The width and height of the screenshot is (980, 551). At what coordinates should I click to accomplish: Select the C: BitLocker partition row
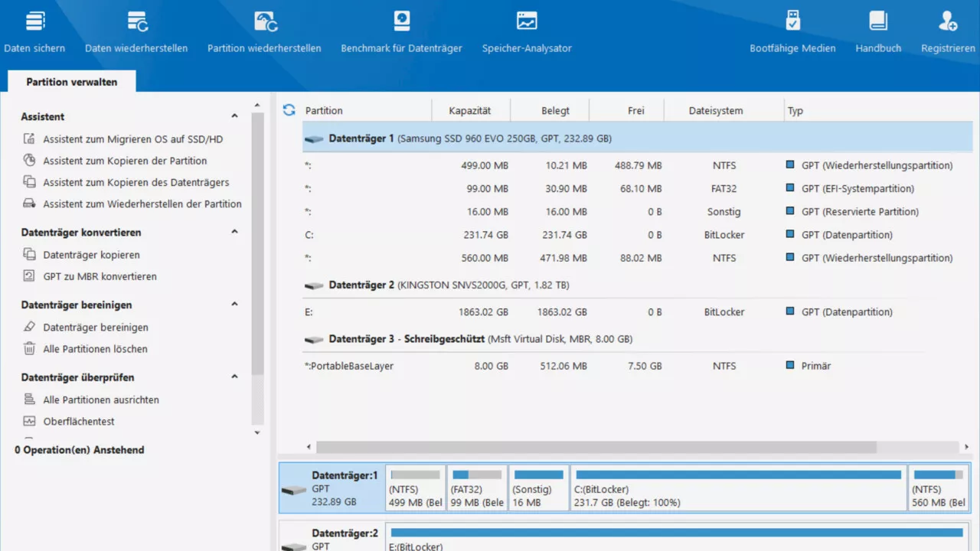(x=637, y=235)
